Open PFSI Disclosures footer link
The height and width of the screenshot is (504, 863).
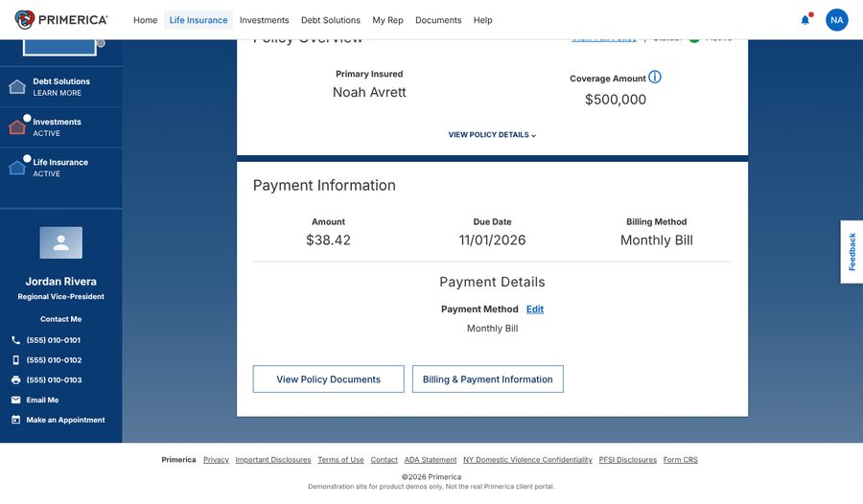pyautogui.click(x=627, y=459)
